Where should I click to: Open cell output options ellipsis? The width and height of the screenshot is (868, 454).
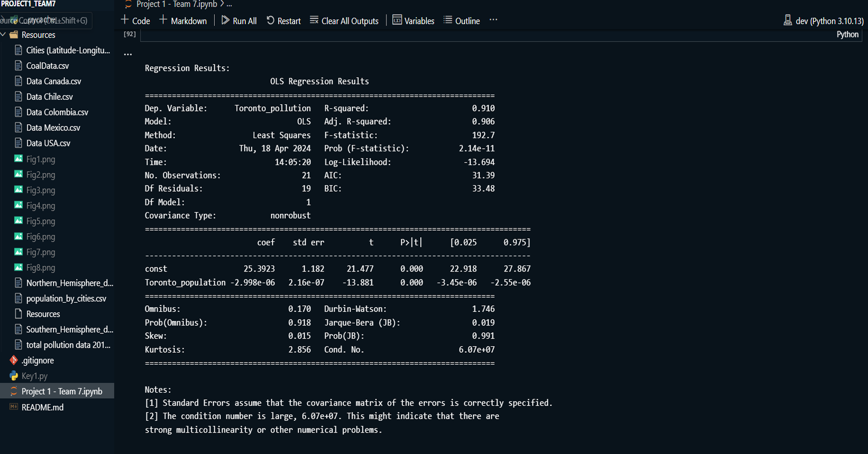[x=128, y=54]
